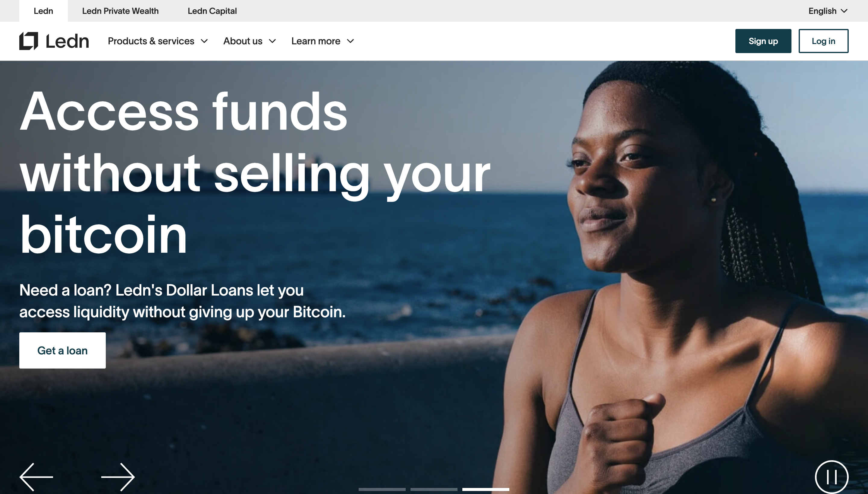Pause the hero carousel
Image resolution: width=868 pixels, height=494 pixels.
coord(832,477)
